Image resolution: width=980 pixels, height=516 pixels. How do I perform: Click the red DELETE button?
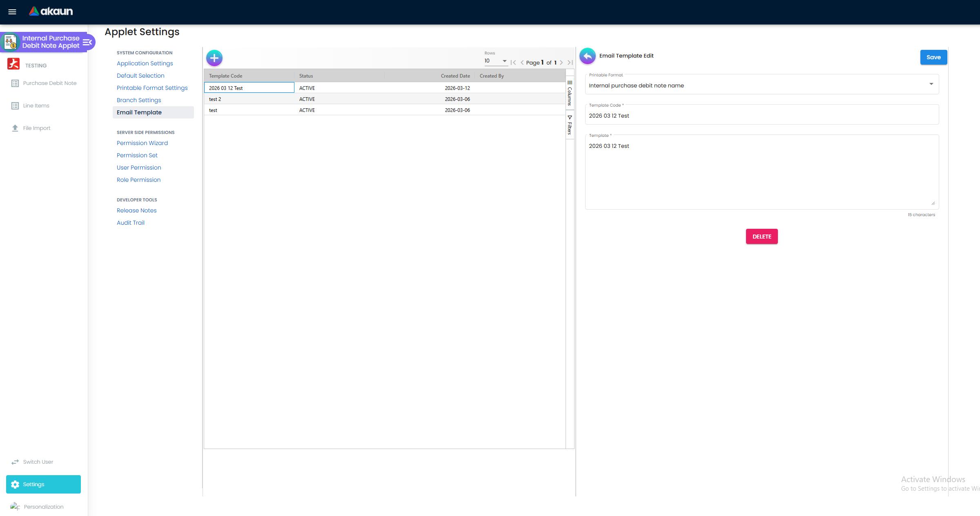click(762, 237)
